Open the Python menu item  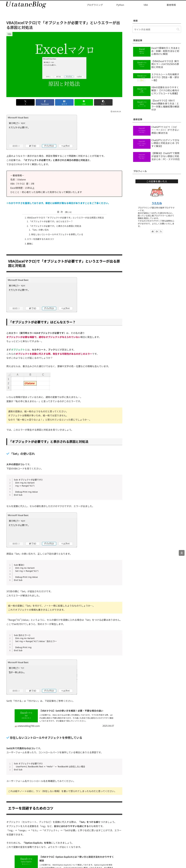tap(120, 5)
